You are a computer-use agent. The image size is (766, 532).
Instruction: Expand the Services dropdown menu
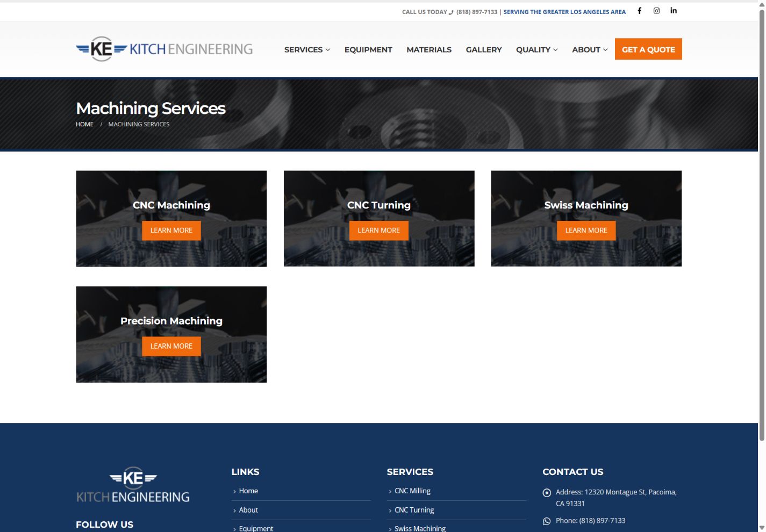[x=307, y=49]
